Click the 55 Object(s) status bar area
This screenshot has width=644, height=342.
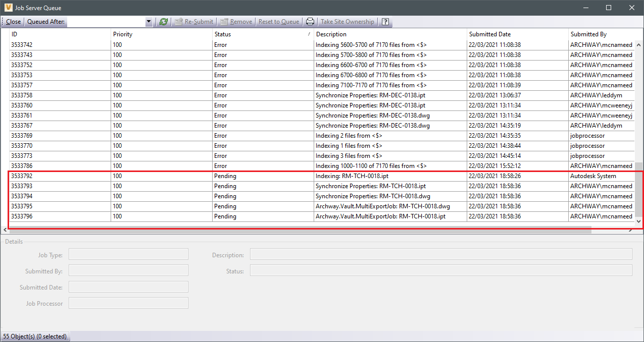coord(34,336)
